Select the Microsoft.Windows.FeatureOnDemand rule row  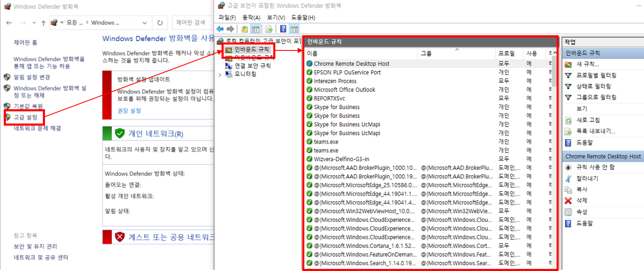click(x=429, y=254)
